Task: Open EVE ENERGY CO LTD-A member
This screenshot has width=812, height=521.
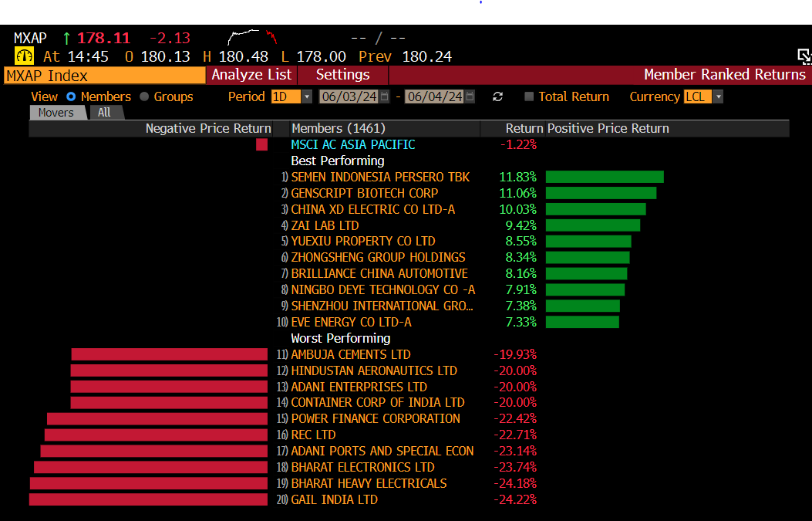Action: pos(351,322)
